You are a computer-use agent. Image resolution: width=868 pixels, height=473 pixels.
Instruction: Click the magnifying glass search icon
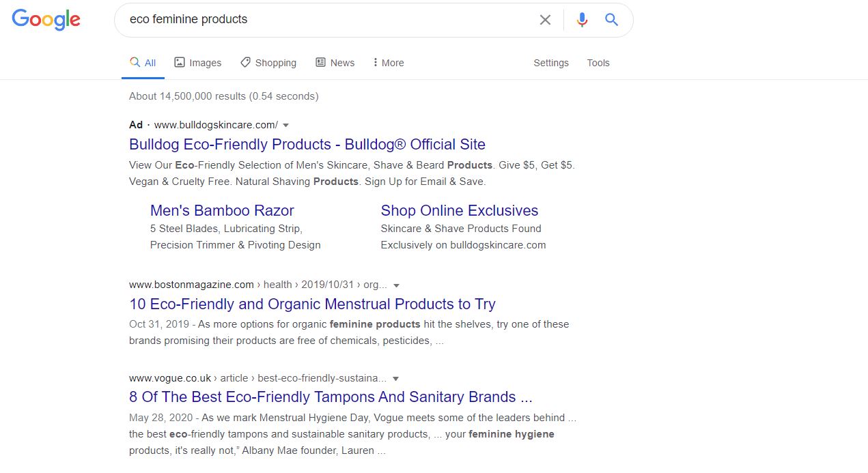tap(611, 19)
